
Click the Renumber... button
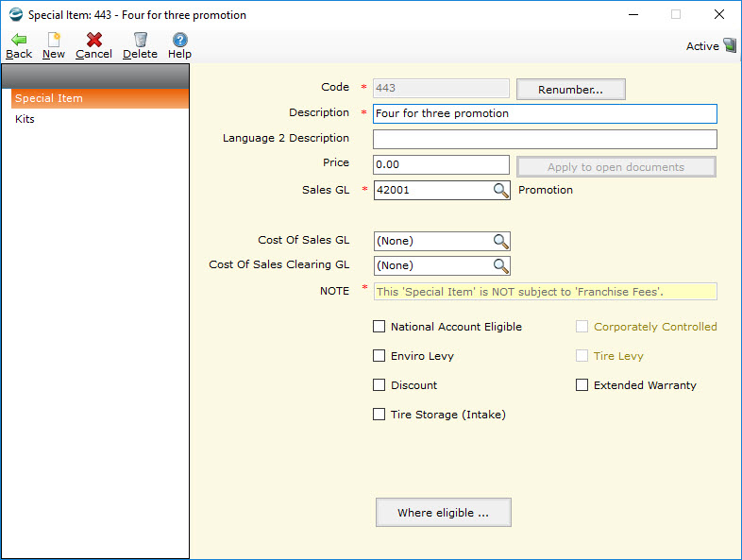pyautogui.click(x=570, y=90)
